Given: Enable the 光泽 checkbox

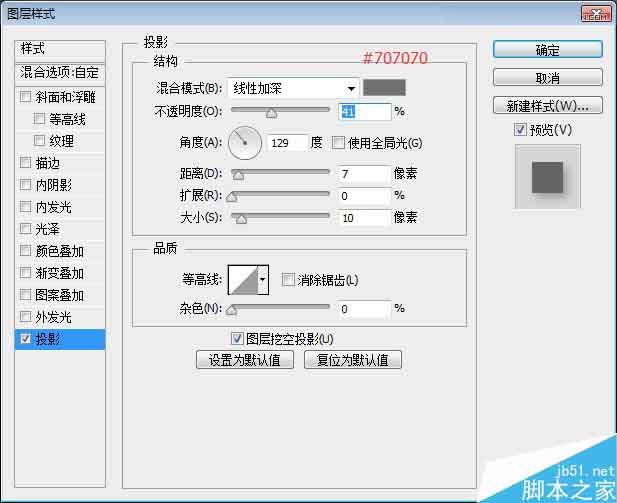Looking at the screenshot, I should 25,228.
